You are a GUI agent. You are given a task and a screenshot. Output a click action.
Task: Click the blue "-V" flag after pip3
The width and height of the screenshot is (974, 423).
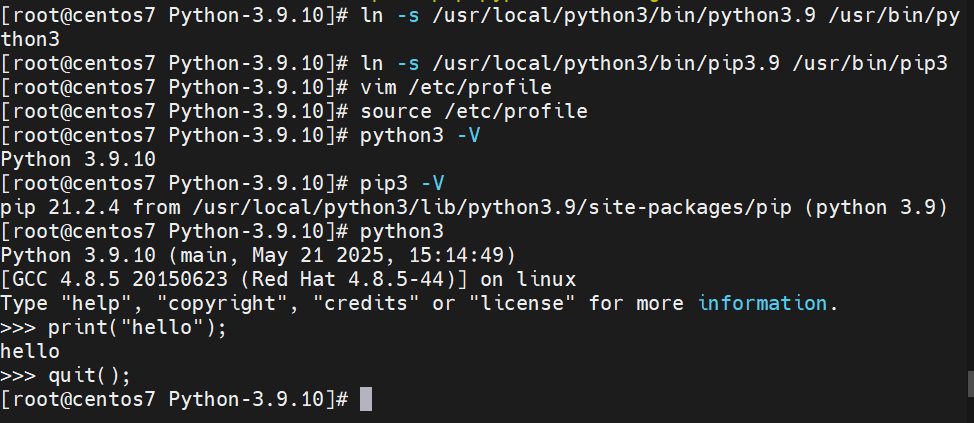(x=432, y=183)
